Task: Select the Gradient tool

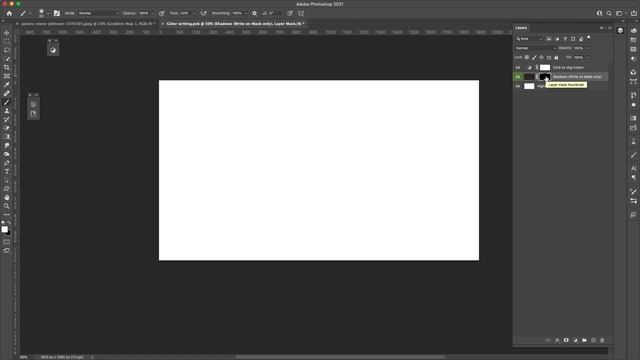Action: 7,137
